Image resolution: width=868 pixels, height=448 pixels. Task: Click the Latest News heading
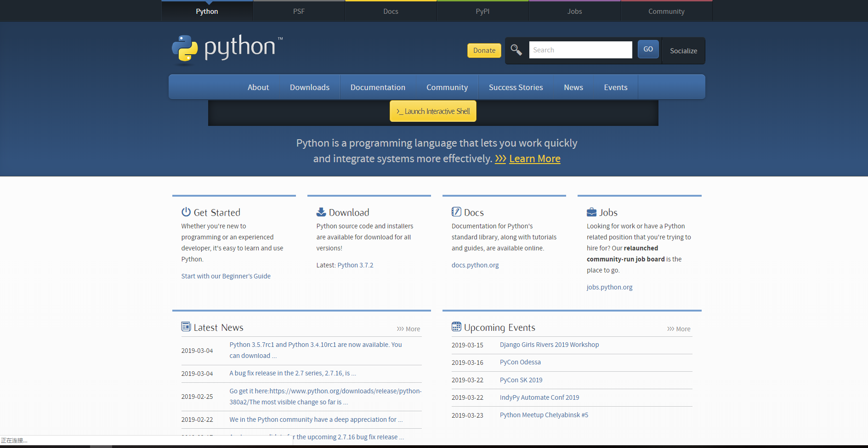tap(218, 327)
